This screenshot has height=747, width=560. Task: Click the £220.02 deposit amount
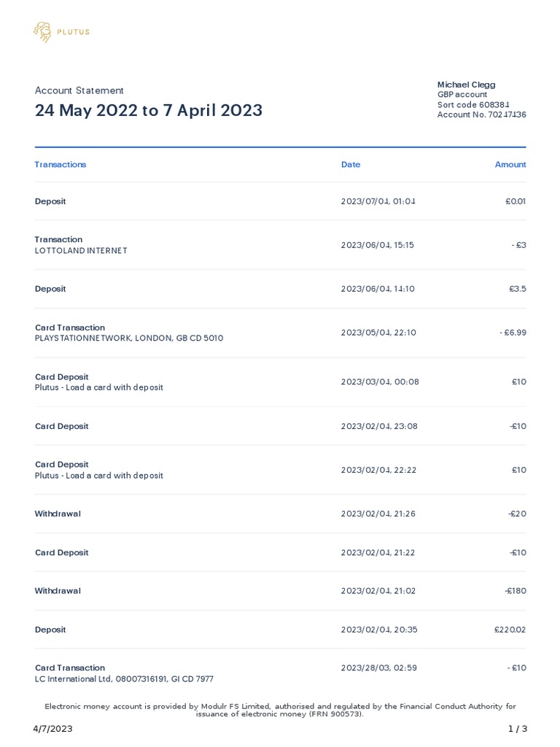click(510, 630)
